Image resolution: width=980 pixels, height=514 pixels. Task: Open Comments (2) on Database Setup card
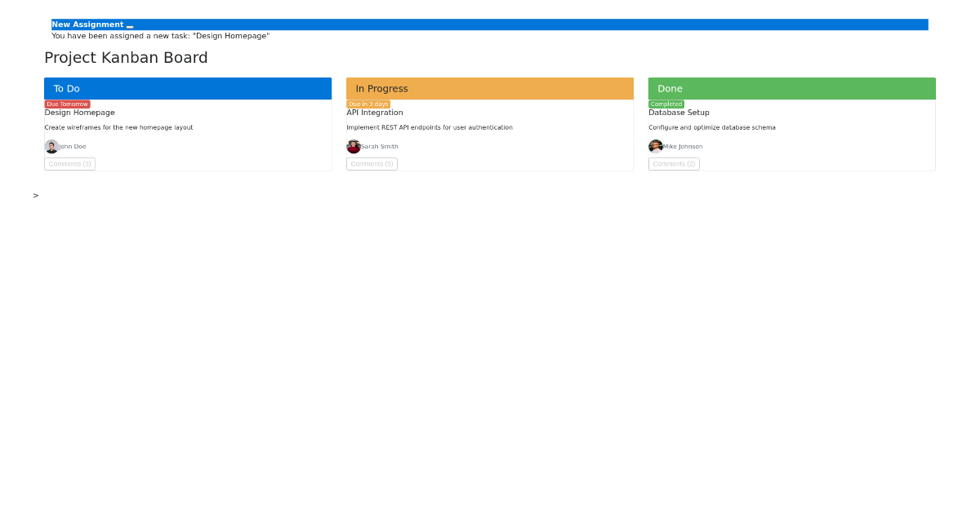(674, 163)
